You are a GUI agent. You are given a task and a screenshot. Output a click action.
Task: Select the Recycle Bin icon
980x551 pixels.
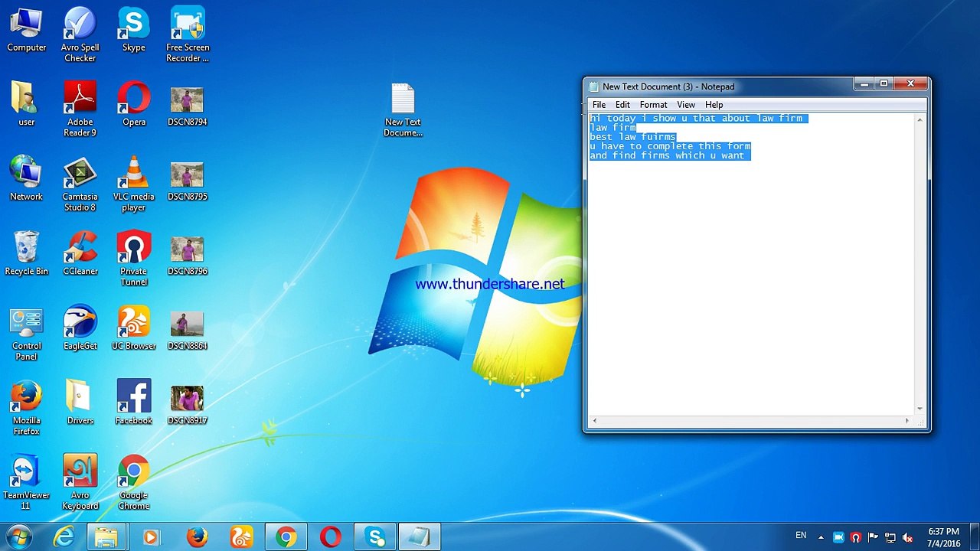pos(27,254)
